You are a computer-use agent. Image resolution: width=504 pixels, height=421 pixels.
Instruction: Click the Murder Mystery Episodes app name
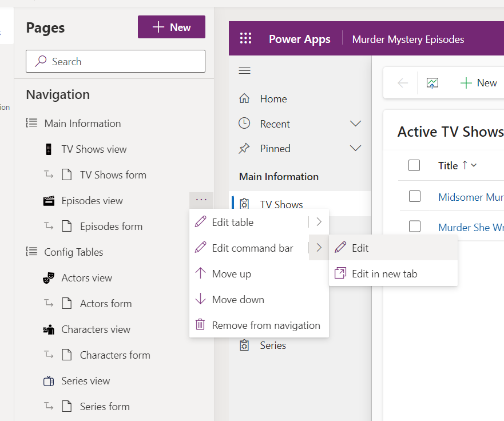point(408,39)
